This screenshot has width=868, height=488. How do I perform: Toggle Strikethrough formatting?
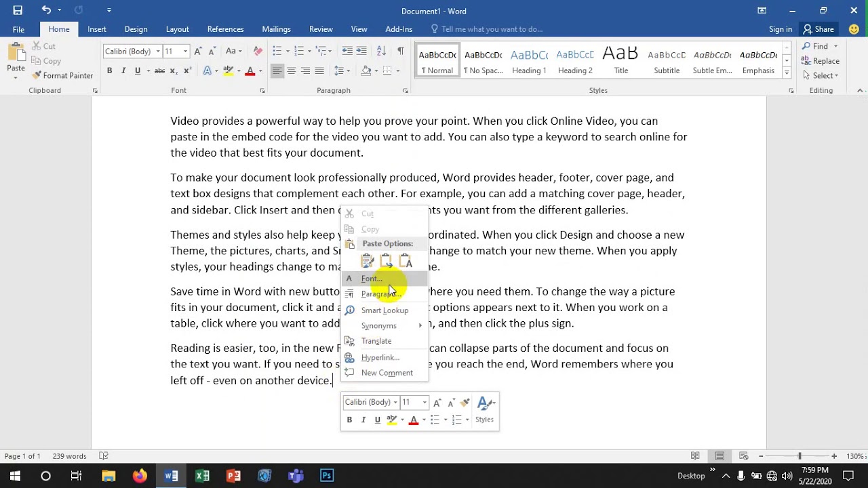tap(159, 70)
